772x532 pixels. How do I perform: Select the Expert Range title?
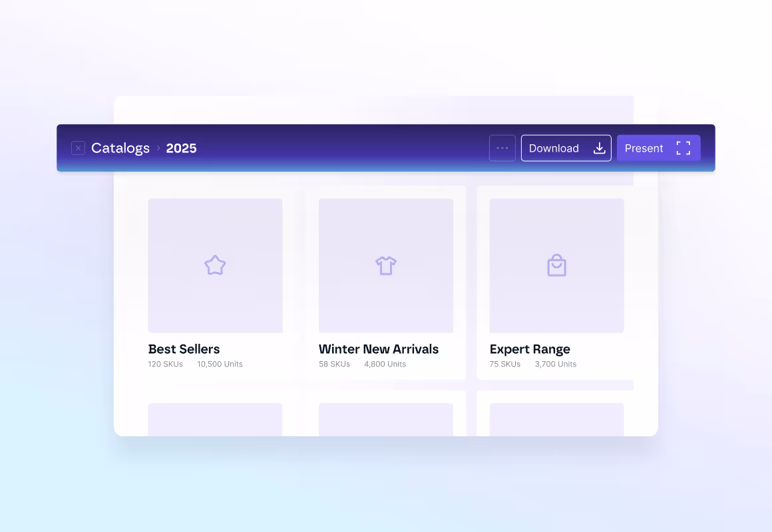(x=530, y=349)
